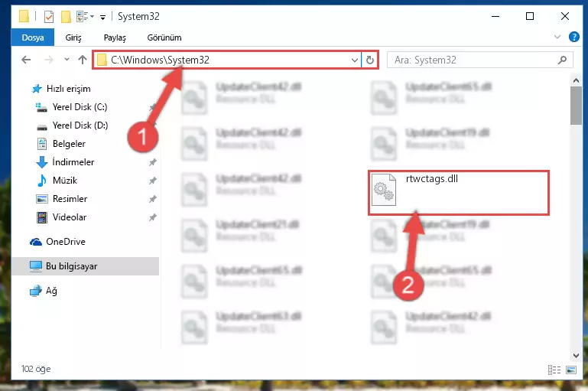Click the pin icon next to Resimler
The height and width of the screenshot is (391, 588).
(x=153, y=199)
